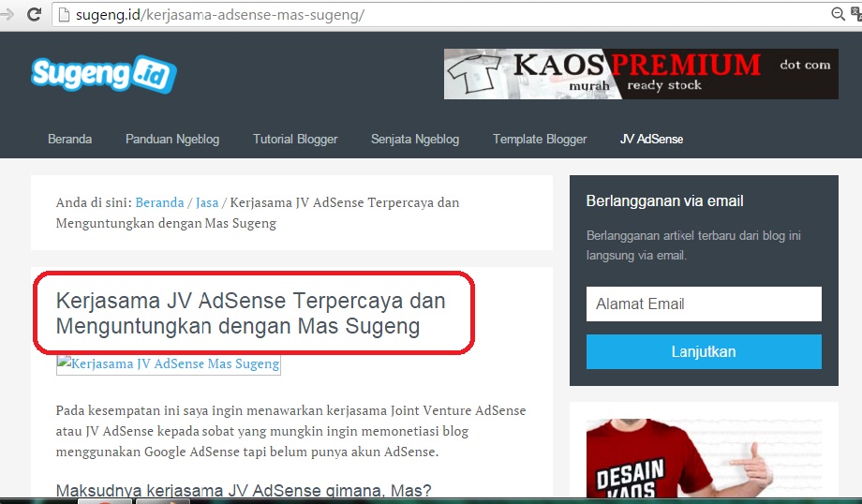
Task: Click the article title heading
Action: pyautogui.click(x=251, y=313)
